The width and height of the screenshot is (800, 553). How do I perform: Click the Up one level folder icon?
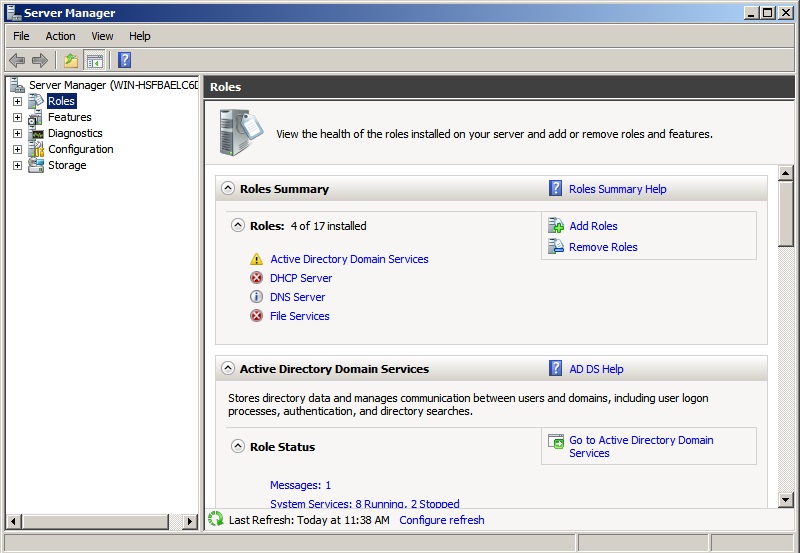click(70, 61)
